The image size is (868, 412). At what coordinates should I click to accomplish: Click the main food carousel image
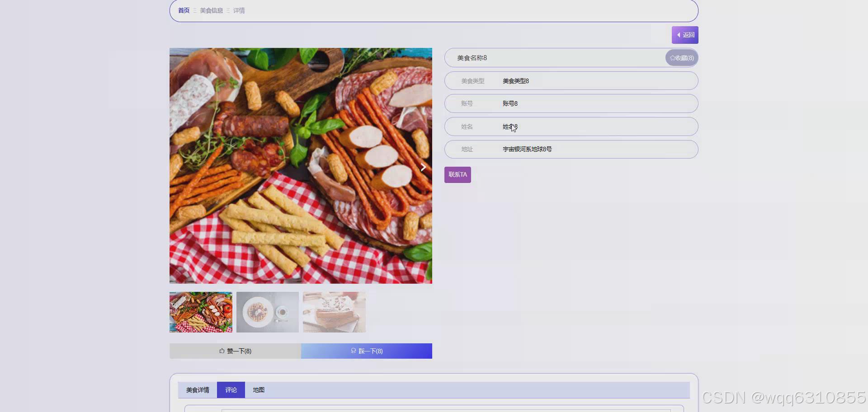tap(301, 166)
